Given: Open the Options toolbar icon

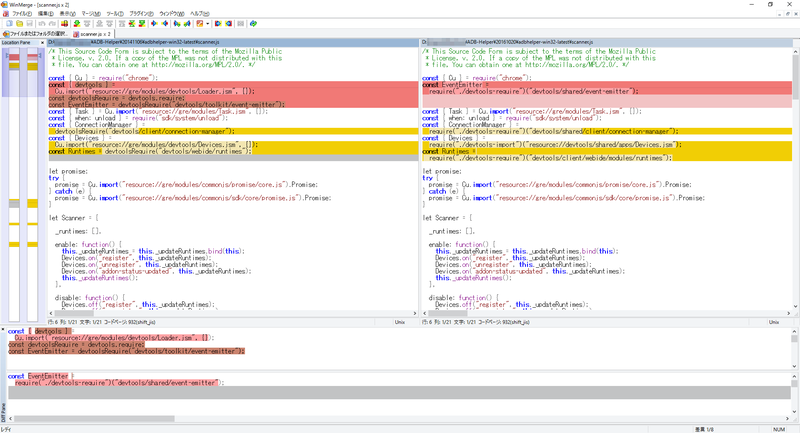Looking at the screenshot, I should point(199,23).
